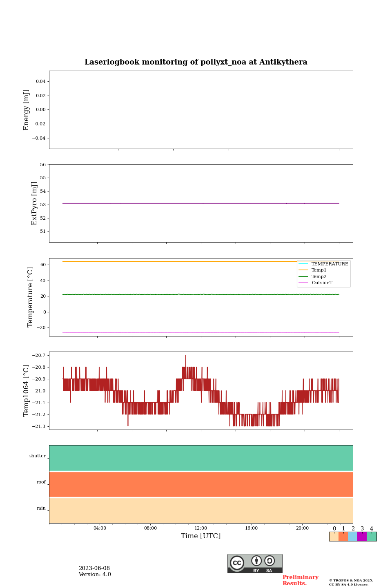
Task: Click the Version: 4.0 text
Action: click(95, 575)
